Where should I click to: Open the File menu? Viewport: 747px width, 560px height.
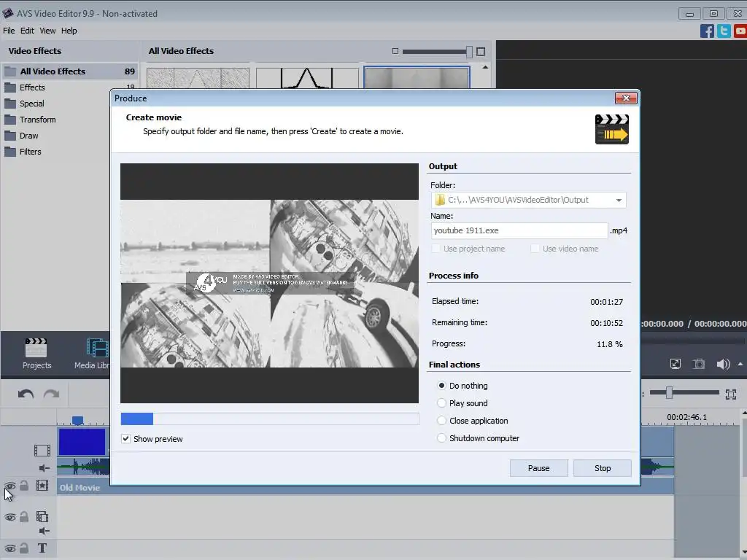(9, 31)
